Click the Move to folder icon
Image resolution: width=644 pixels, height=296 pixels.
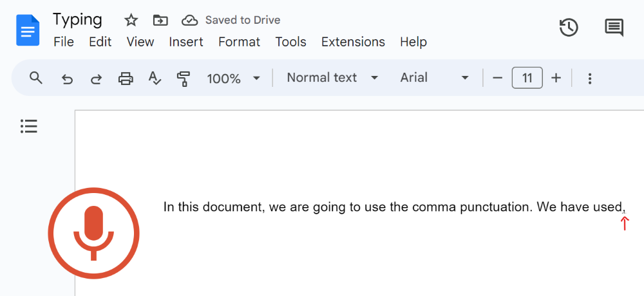pos(160,21)
